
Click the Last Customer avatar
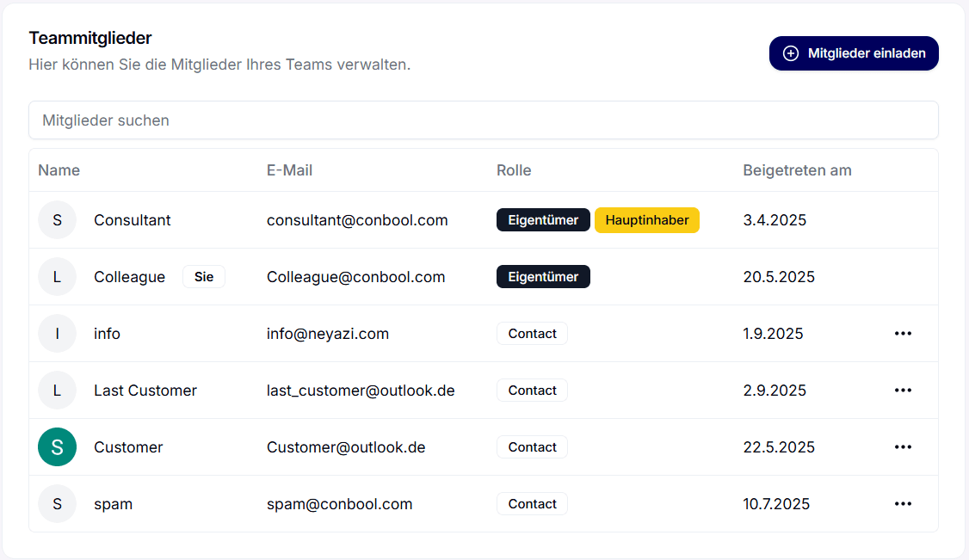pyautogui.click(x=58, y=391)
